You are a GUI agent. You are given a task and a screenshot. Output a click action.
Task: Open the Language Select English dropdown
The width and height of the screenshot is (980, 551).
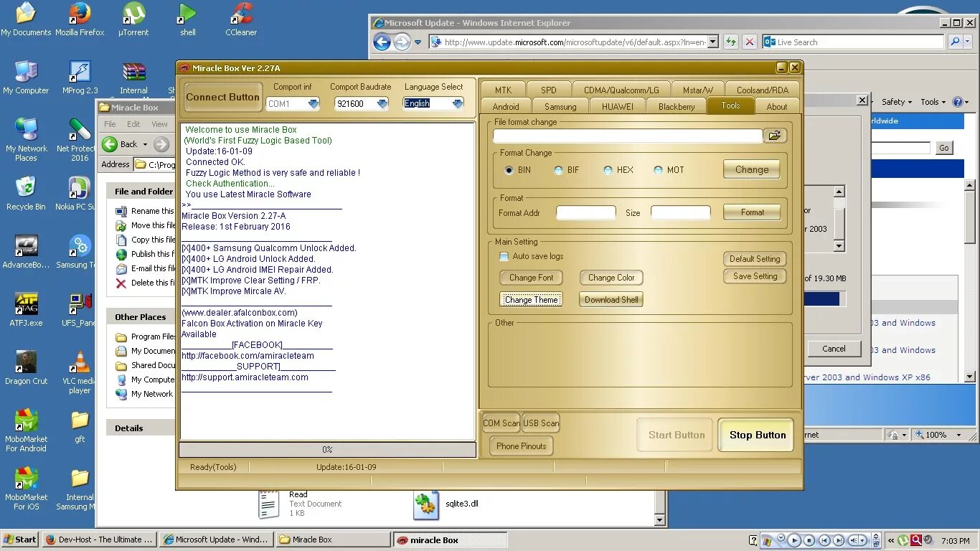click(458, 103)
